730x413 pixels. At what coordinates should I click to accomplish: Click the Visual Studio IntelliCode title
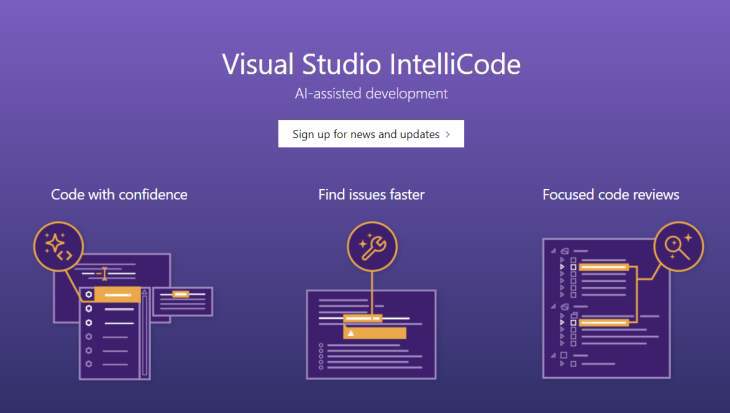(371, 64)
